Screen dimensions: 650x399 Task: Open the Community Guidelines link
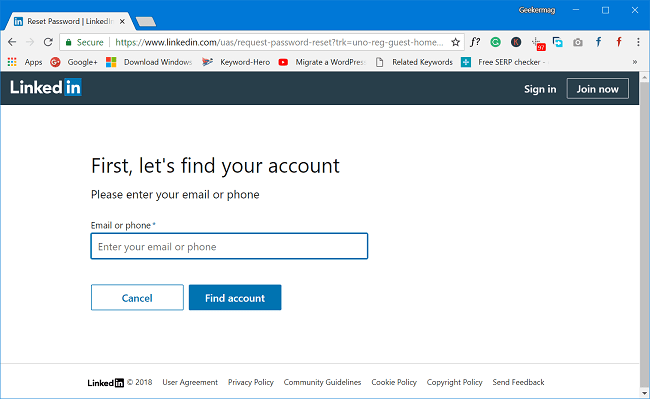[x=323, y=382]
